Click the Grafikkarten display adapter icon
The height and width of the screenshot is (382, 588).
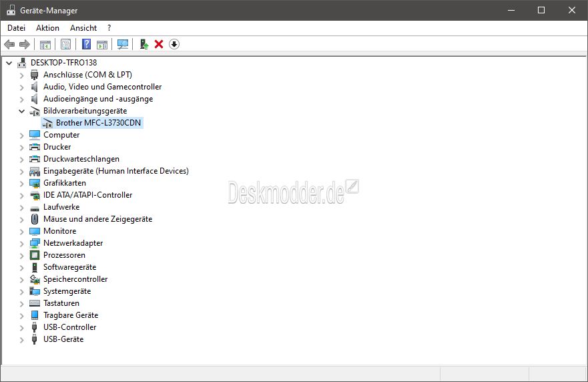[x=35, y=183]
